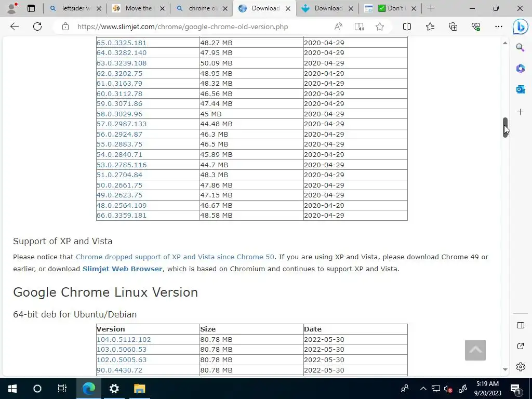532x399 pixels.
Task: Open the muted volume tray icon
Action: [448, 389]
